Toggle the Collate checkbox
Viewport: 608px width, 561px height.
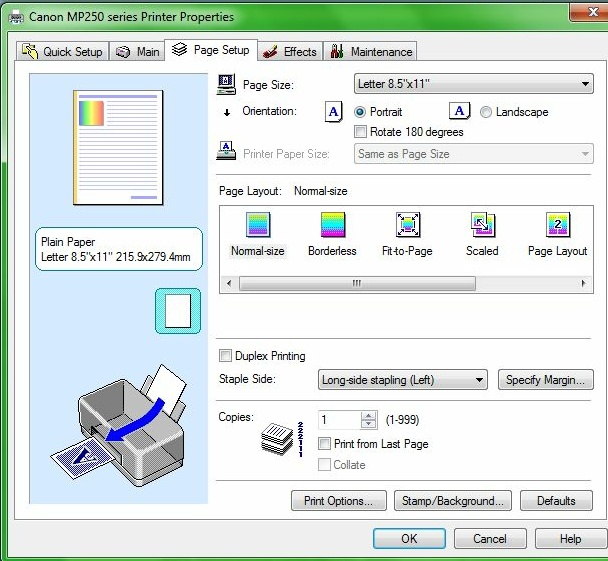324,464
